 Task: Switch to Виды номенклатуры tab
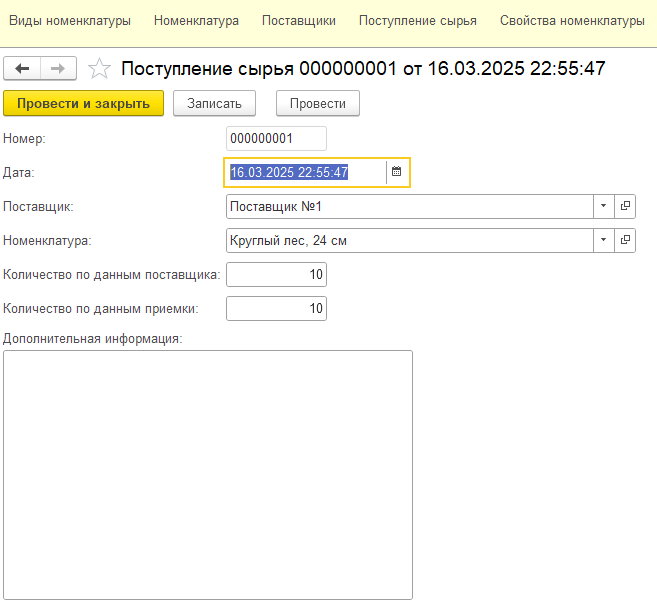pos(70,20)
